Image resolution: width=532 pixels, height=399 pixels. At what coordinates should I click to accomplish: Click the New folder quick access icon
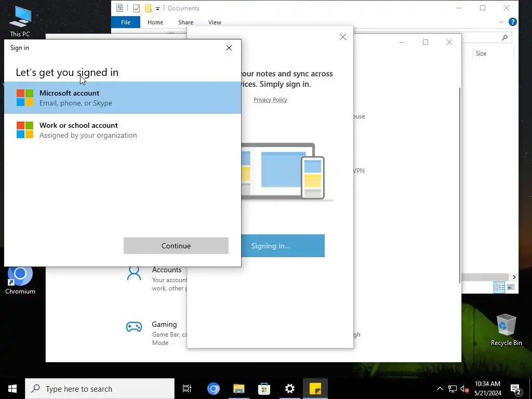(x=148, y=8)
